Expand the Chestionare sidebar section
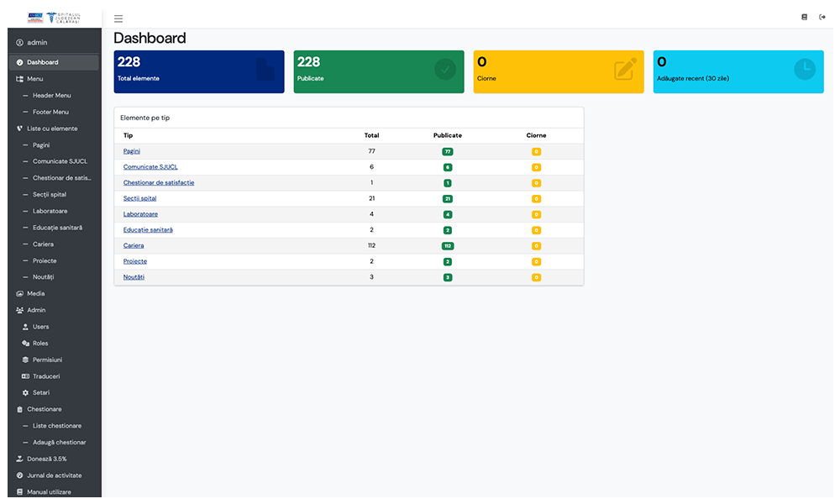 click(54, 409)
